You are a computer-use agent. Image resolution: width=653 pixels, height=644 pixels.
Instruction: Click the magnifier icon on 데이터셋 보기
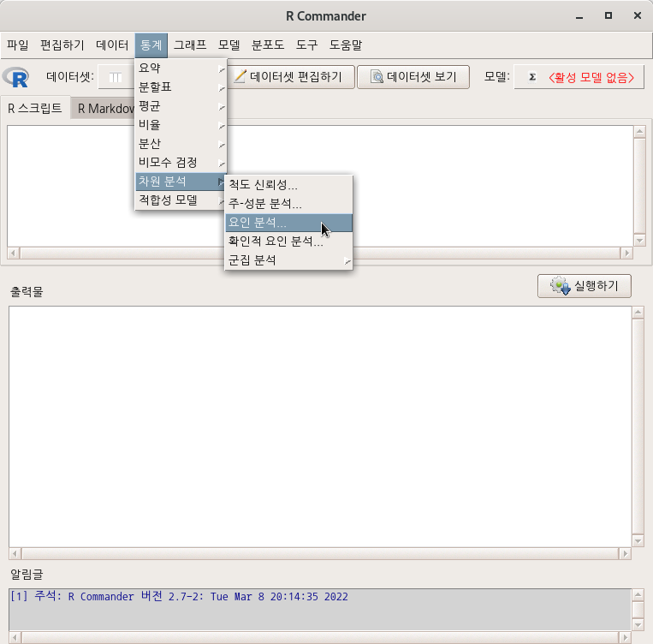click(x=377, y=77)
